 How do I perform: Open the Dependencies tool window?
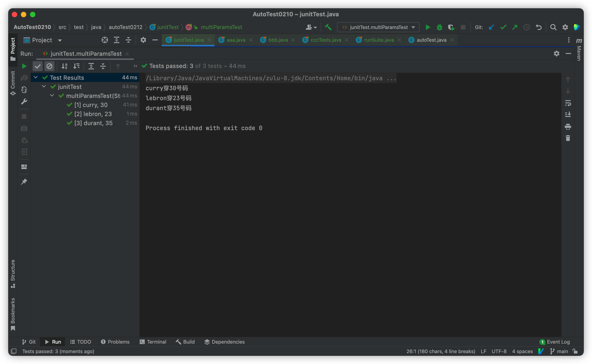(x=225, y=342)
